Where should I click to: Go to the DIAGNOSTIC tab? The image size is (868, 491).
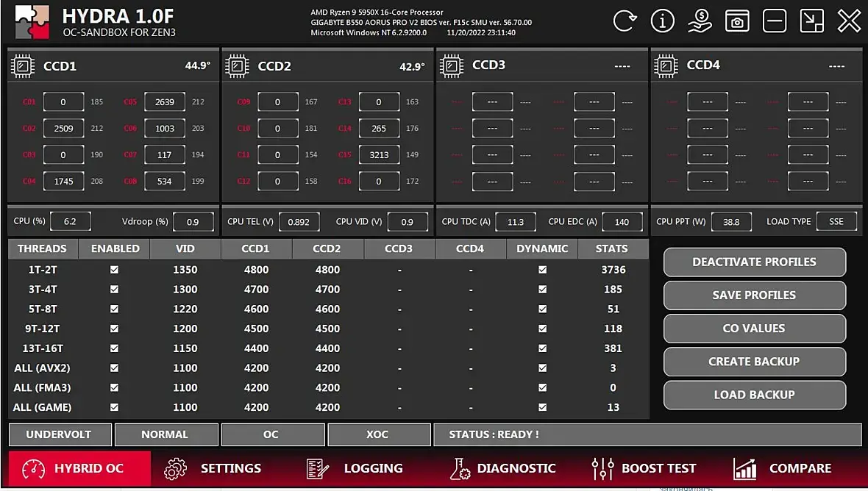502,468
